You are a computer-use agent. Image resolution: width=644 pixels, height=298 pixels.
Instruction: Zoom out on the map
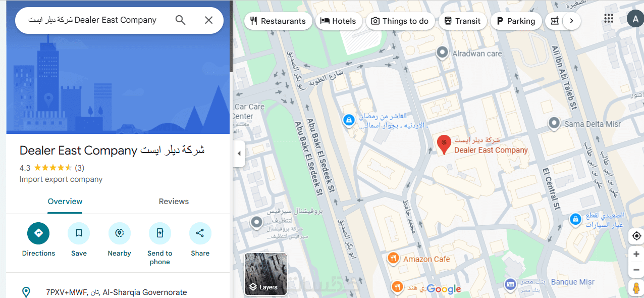(636, 270)
